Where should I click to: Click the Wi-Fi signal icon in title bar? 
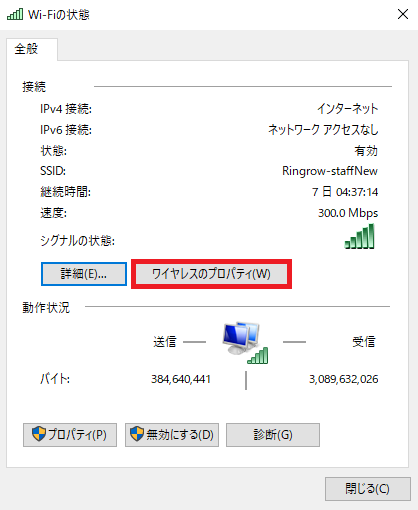pyautogui.click(x=15, y=14)
